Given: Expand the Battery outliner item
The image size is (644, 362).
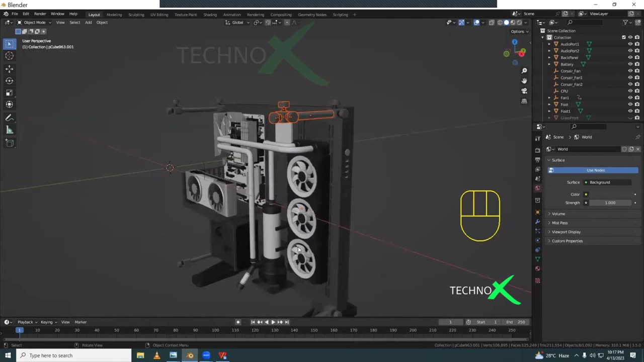Looking at the screenshot, I should [x=549, y=64].
